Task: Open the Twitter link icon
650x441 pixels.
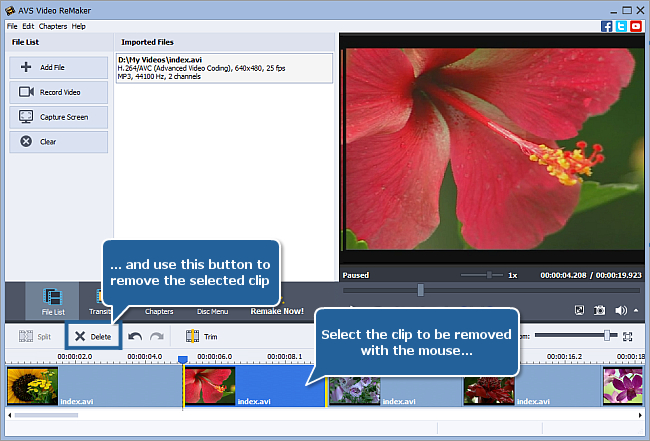Action: tap(621, 26)
